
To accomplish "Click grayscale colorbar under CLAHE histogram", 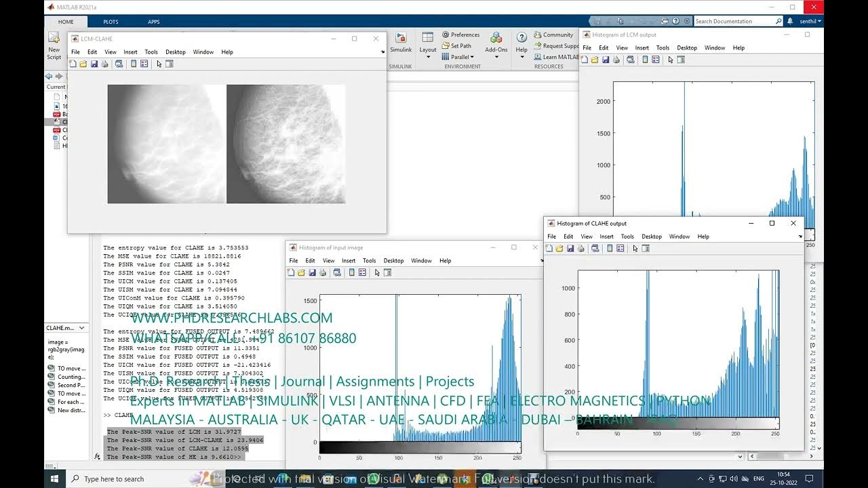I will coord(678,423).
